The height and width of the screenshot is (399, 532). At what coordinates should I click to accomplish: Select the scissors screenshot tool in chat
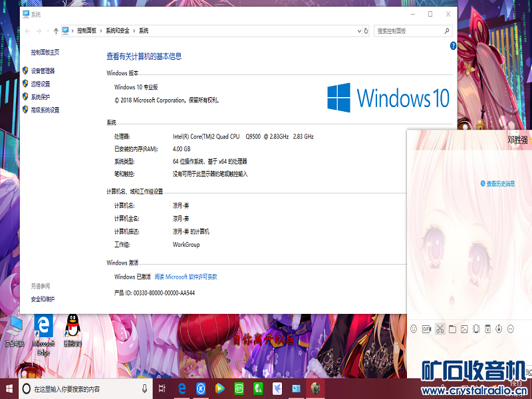pyautogui.click(x=440, y=329)
